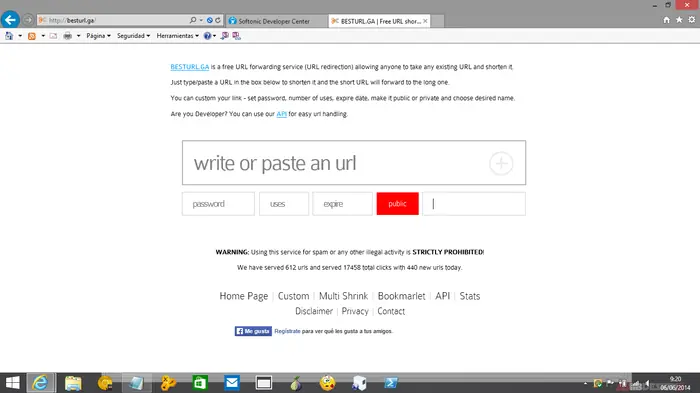Viewport: 700px width, 393px height.
Task: Open the Página menu
Action: click(98, 36)
